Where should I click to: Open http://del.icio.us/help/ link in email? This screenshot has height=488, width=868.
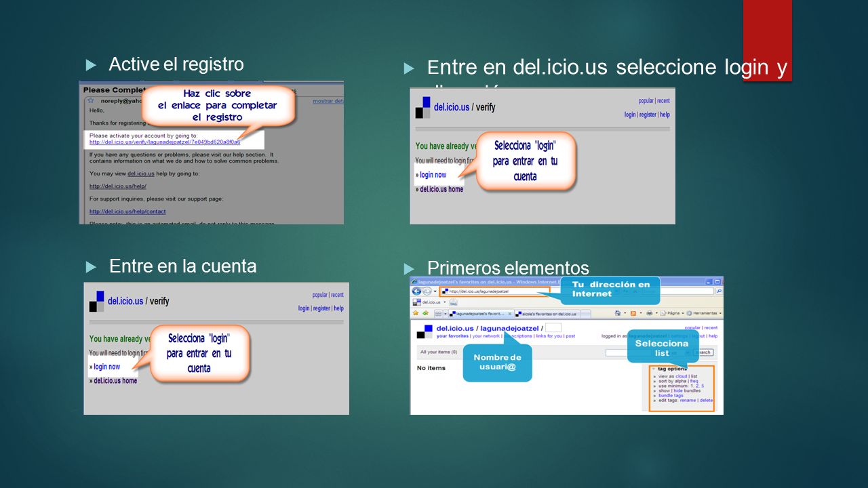tap(118, 186)
